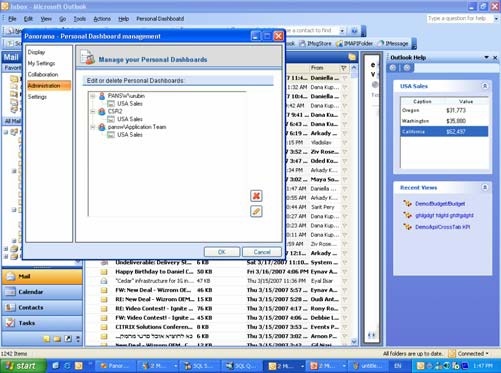This screenshot has width=501, height=373.
Task: Open the Contacts navigation pane icon
Action: pyautogui.click(x=10, y=307)
